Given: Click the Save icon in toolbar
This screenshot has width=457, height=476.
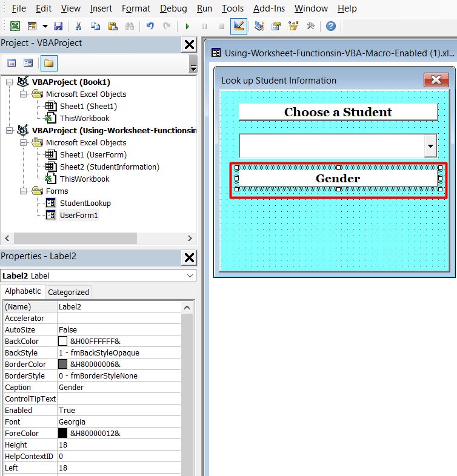Looking at the screenshot, I should point(58,27).
